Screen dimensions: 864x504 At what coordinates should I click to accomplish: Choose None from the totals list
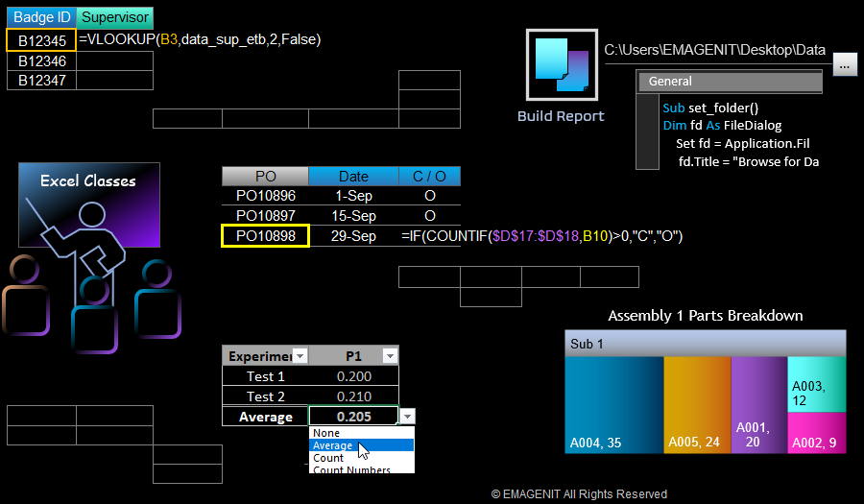click(x=326, y=433)
